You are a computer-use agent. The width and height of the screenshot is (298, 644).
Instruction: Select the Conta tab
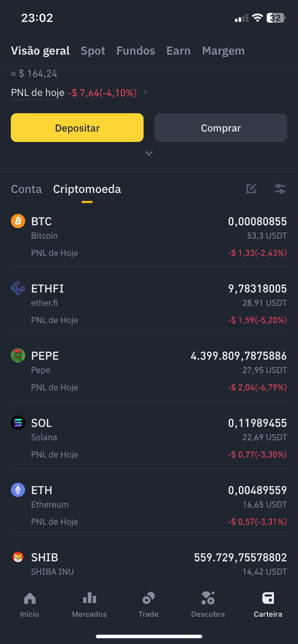pyautogui.click(x=26, y=189)
